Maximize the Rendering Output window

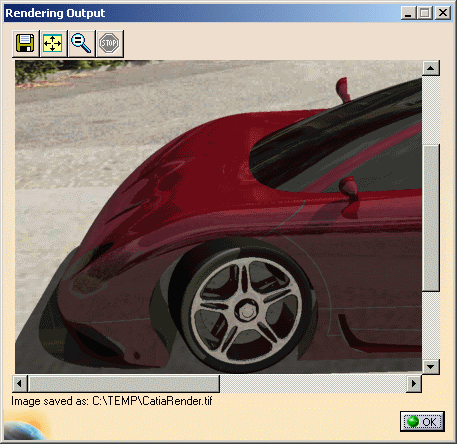425,13
